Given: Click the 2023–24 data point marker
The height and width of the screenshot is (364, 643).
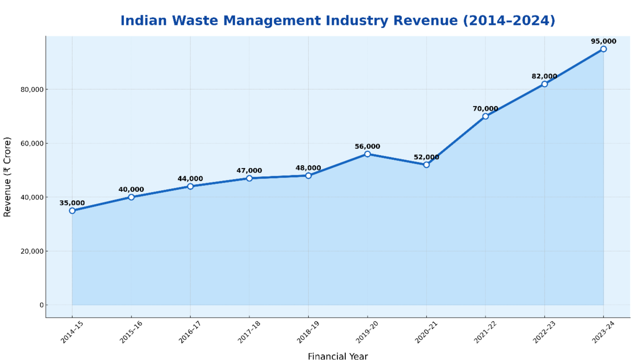Looking at the screenshot, I should [604, 49].
